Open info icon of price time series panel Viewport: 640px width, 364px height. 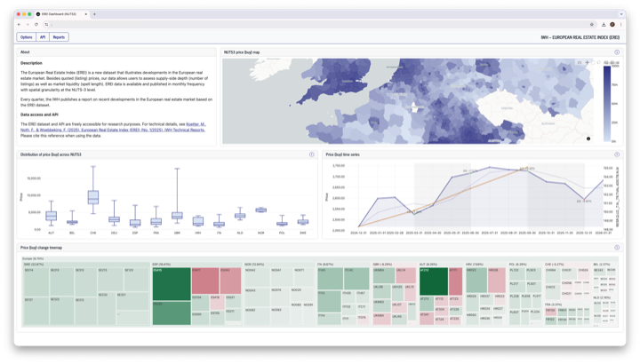coord(617,154)
